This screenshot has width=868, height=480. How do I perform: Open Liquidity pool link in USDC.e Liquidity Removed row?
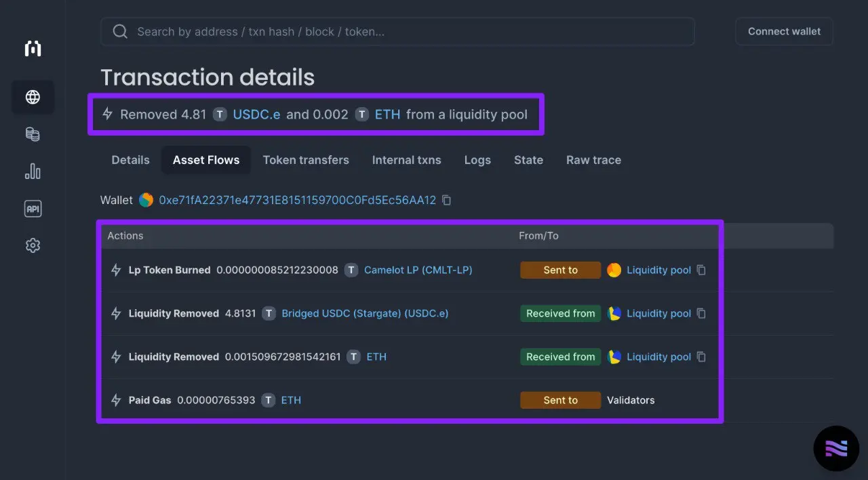[x=658, y=313]
